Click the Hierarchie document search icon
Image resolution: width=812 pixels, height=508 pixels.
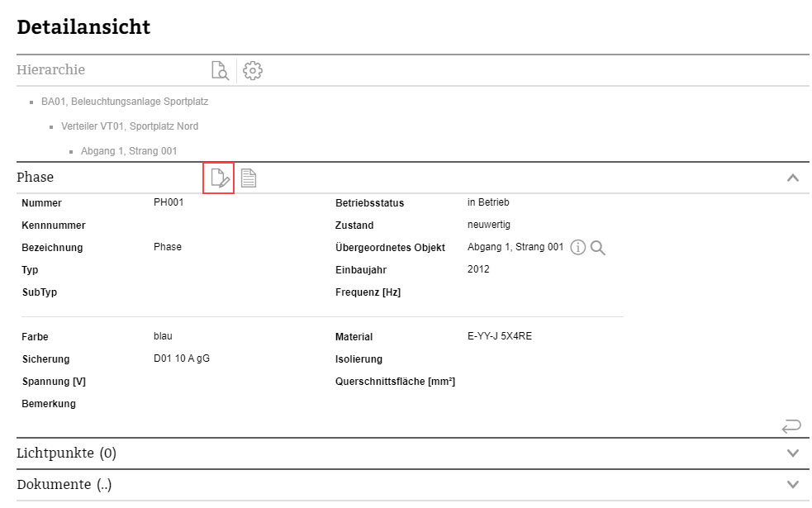(x=220, y=70)
